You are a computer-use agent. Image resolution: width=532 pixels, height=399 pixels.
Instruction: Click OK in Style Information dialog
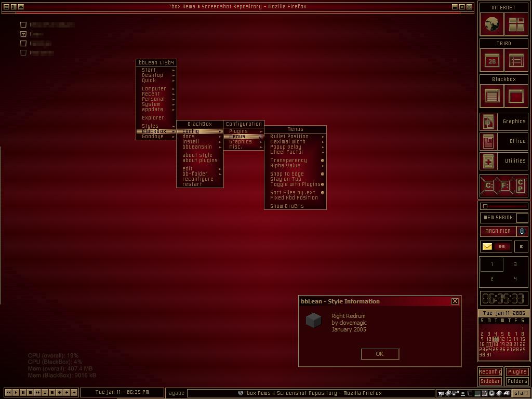coord(380,354)
